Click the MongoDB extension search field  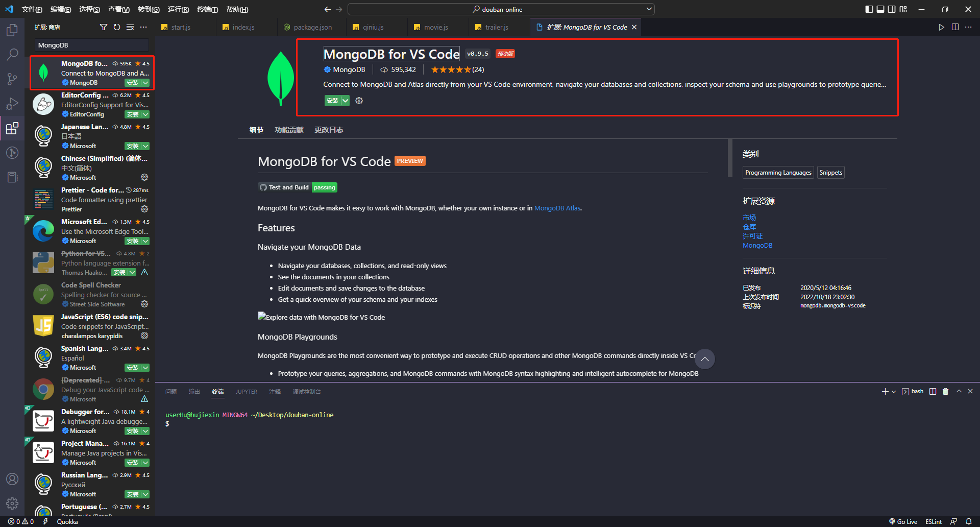[x=91, y=45]
